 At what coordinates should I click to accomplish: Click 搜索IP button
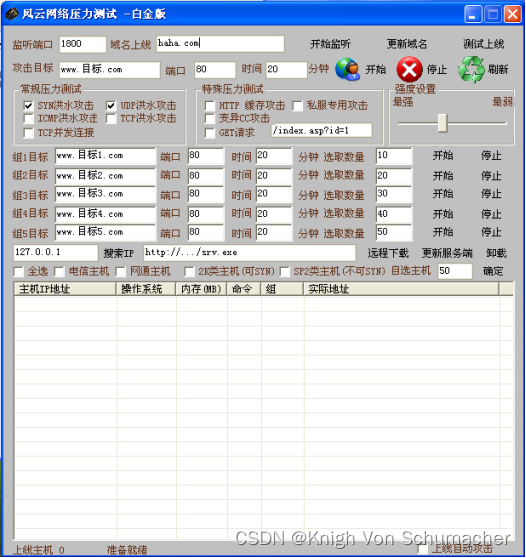(x=119, y=253)
